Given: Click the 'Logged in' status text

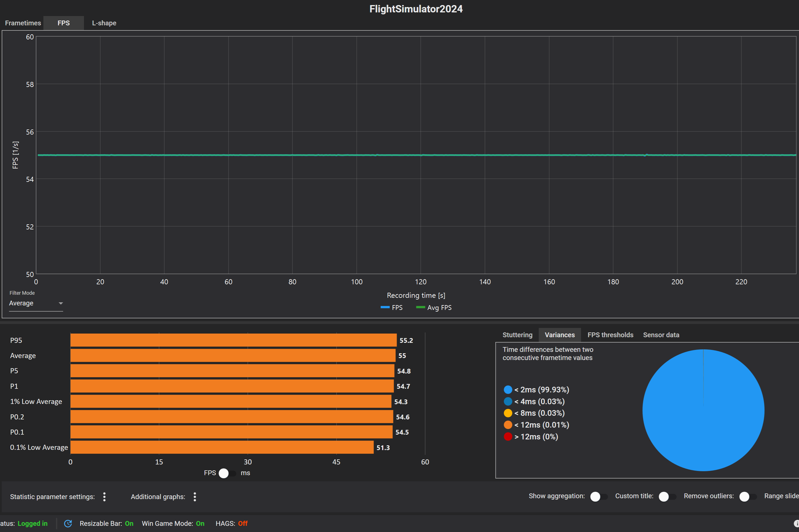Looking at the screenshot, I should click(33, 524).
